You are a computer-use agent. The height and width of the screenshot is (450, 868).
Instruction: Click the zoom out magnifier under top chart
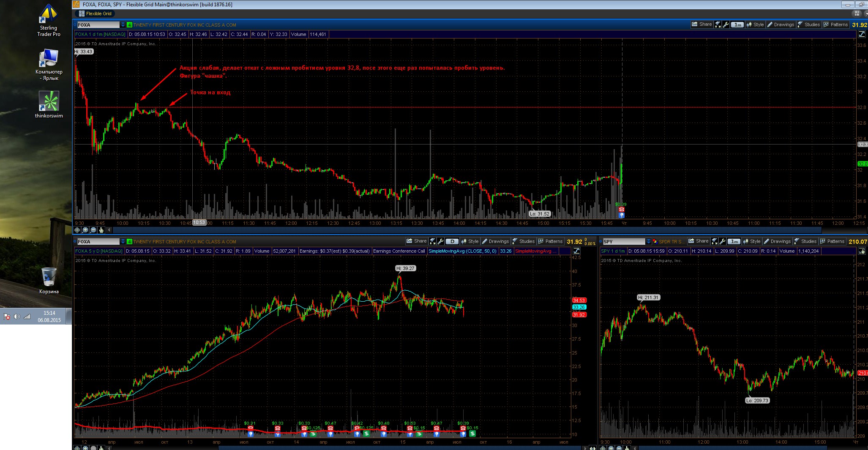coord(93,230)
